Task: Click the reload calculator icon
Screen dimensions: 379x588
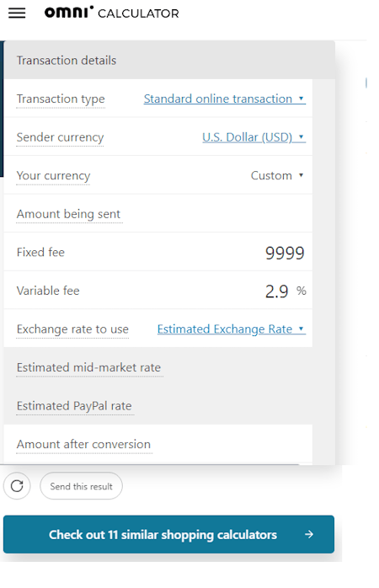Action: (17, 486)
